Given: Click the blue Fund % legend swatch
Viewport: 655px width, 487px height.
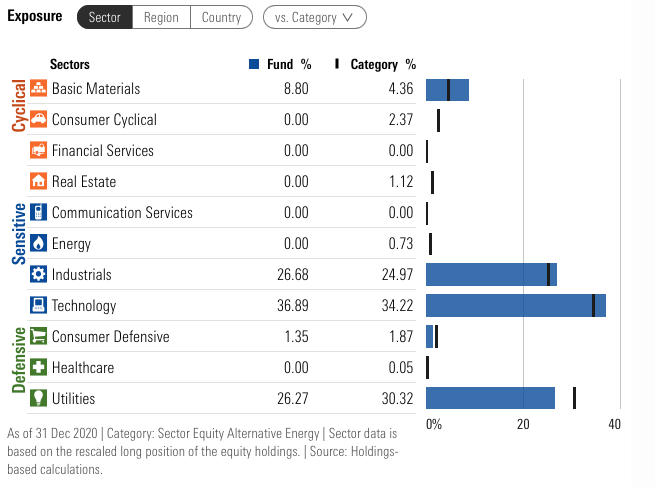Looking at the screenshot, I should [254, 64].
